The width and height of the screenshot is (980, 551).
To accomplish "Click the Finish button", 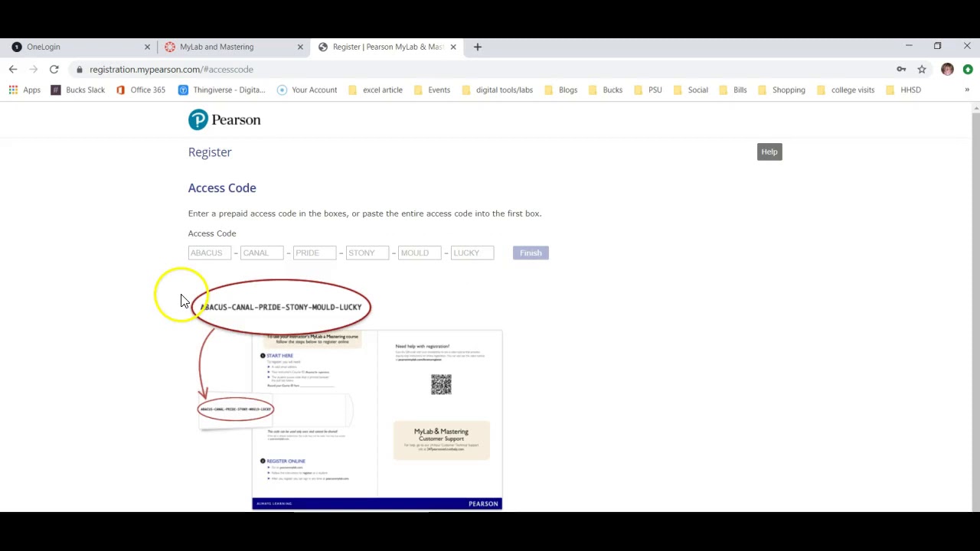I will pyautogui.click(x=531, y=253).
